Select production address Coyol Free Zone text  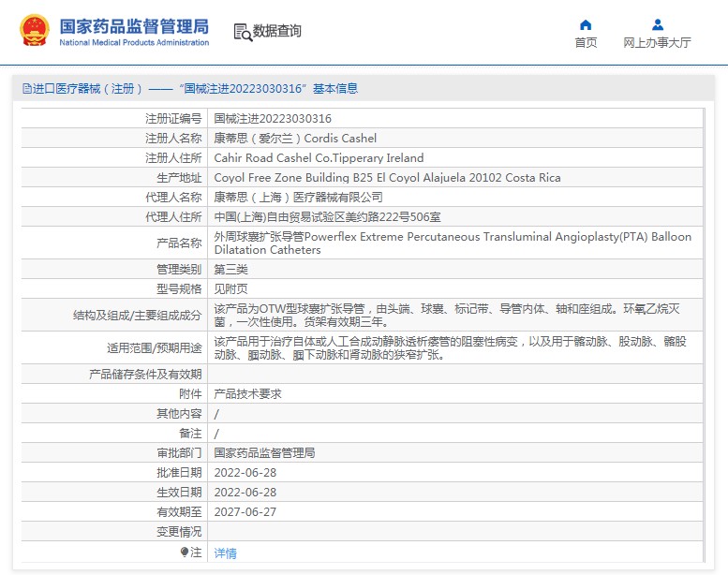pyautogui.click(x=387, y=178)
